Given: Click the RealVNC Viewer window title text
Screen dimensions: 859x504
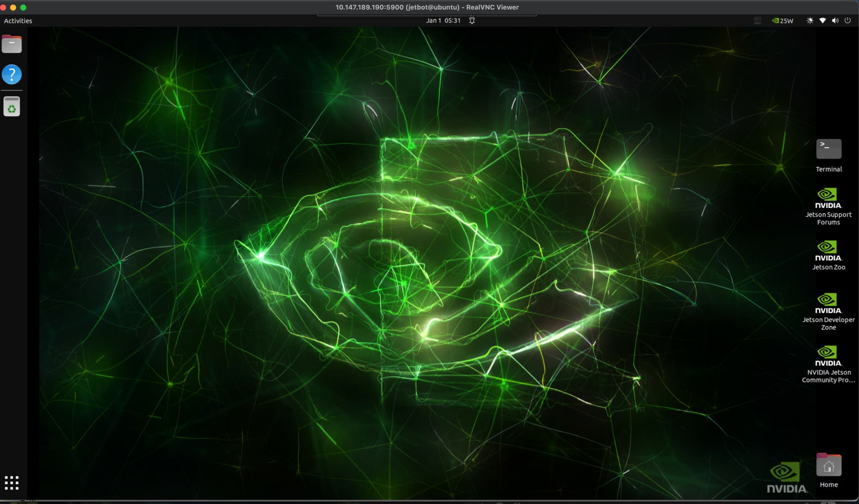Looking at the screenshot, I should pos(427,7).
